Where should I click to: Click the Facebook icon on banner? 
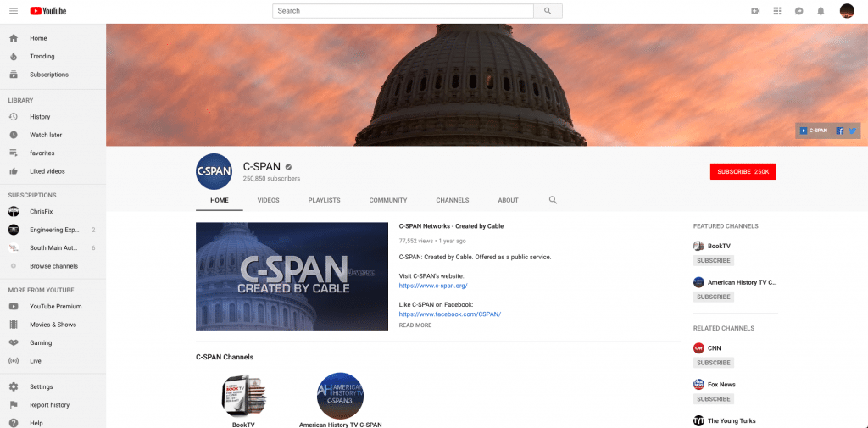(x=839, y=131)
